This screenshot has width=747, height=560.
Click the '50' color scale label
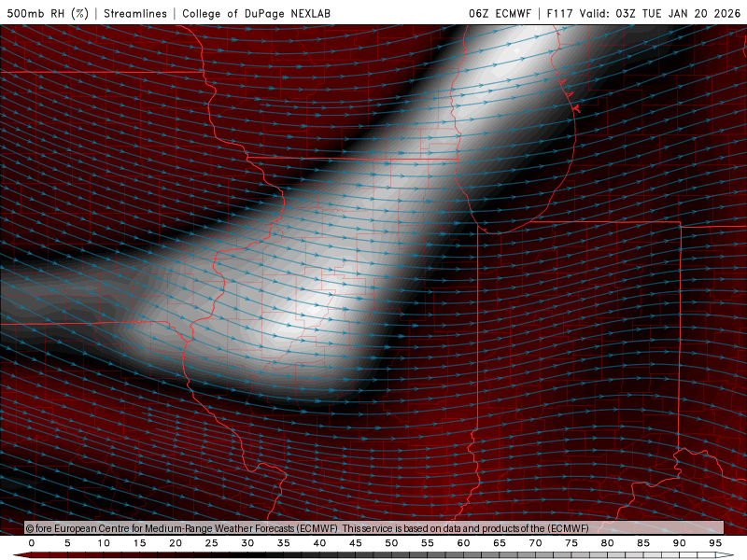point(391,543)
